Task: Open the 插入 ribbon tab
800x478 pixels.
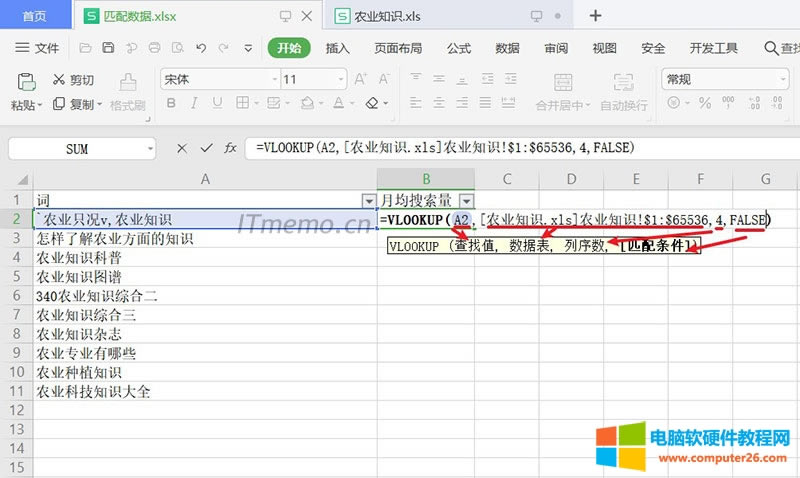Action: pos(338,48)
